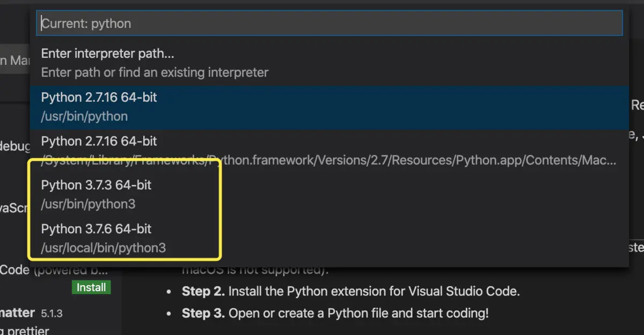Open the 'matter' extension entry in sidebar
The image size is (644, 335).
point(17,312)
